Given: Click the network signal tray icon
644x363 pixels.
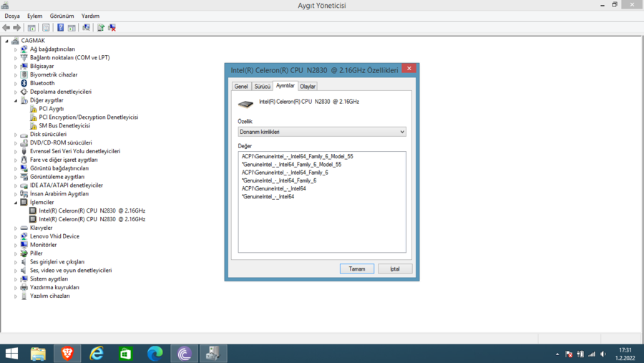Looking at the screenshot, I should point(592,354).
